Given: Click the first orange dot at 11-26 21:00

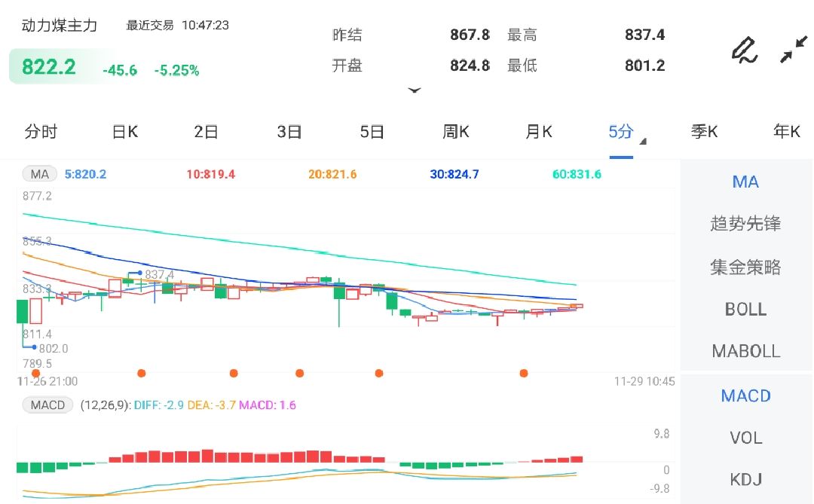Looking at the screenshot, I should tap(36, 373).
